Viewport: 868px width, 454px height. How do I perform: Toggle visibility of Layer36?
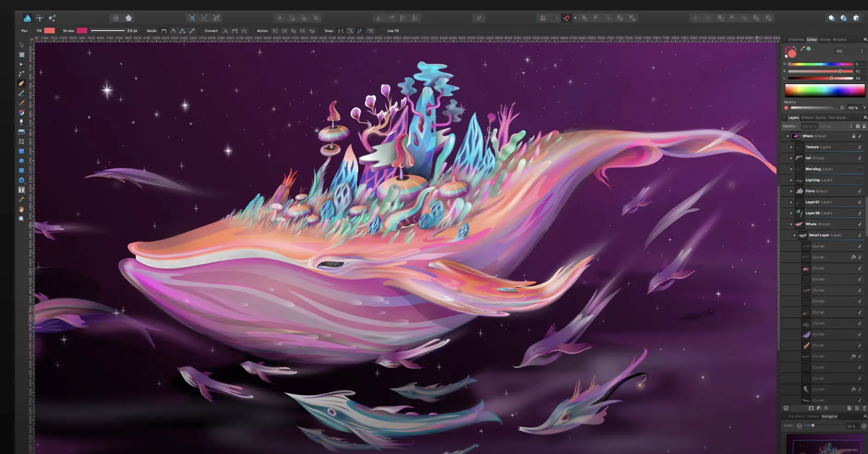[860, 213]
